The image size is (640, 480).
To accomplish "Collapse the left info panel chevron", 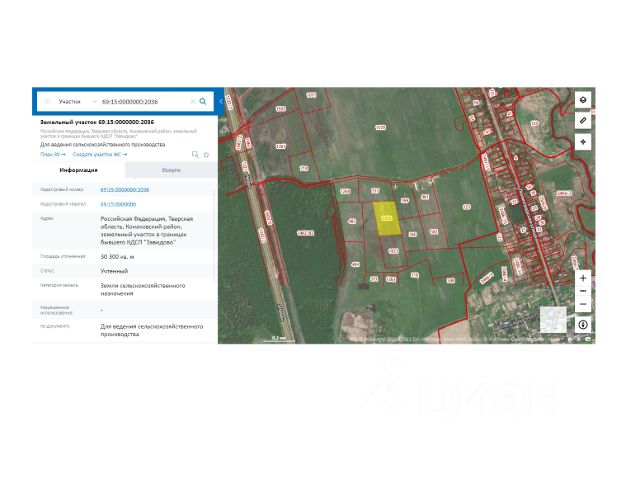I will pyautogui.click(x=221, y=102).
